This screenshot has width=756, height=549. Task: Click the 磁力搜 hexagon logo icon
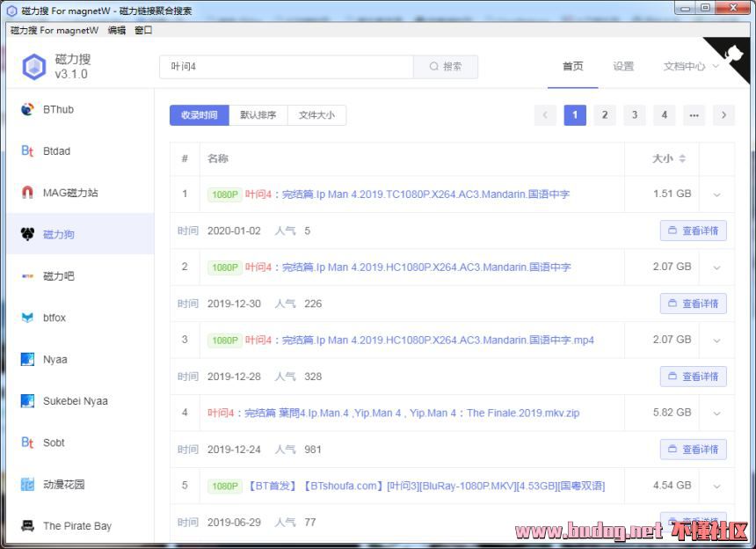[x=34, y=66]
